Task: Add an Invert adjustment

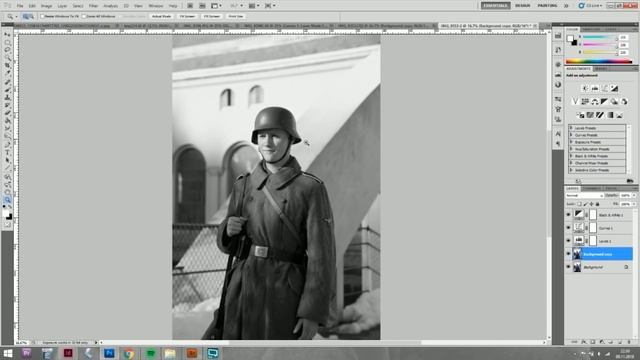Action: coord(580,115)
